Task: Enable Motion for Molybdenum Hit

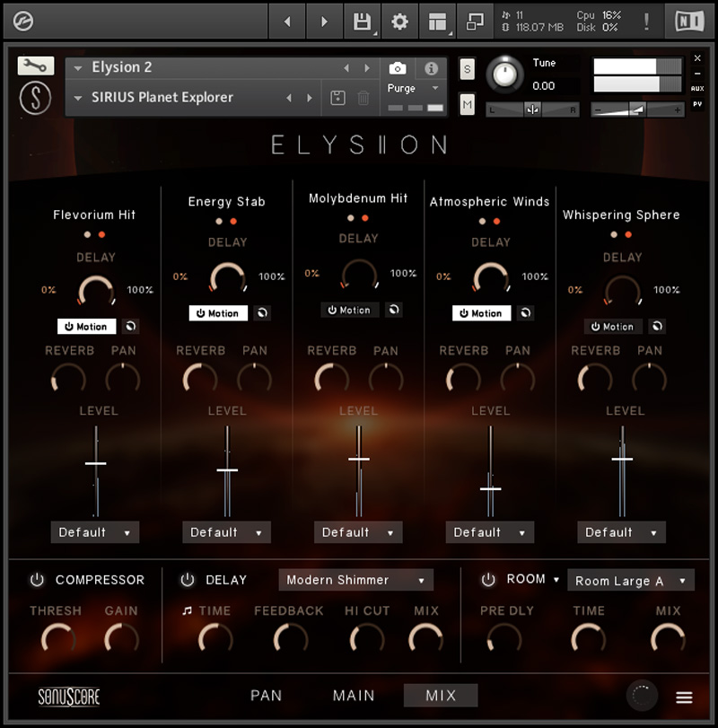Action: coord(350,310)
